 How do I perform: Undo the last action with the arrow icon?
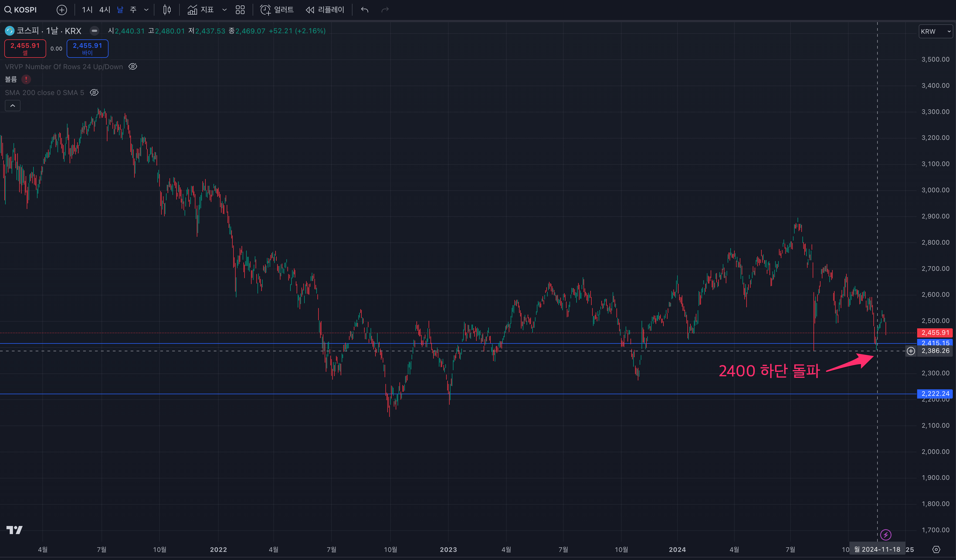[365, 10]
